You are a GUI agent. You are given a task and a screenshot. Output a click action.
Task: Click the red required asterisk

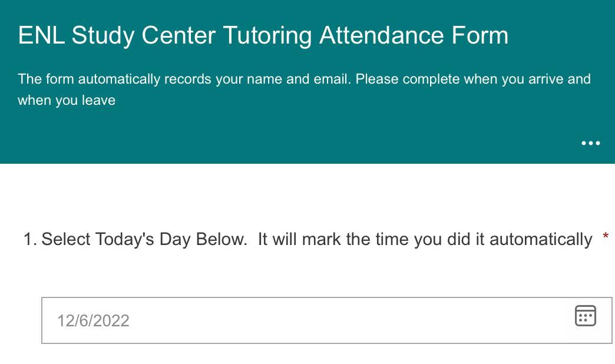click(606, 237)
